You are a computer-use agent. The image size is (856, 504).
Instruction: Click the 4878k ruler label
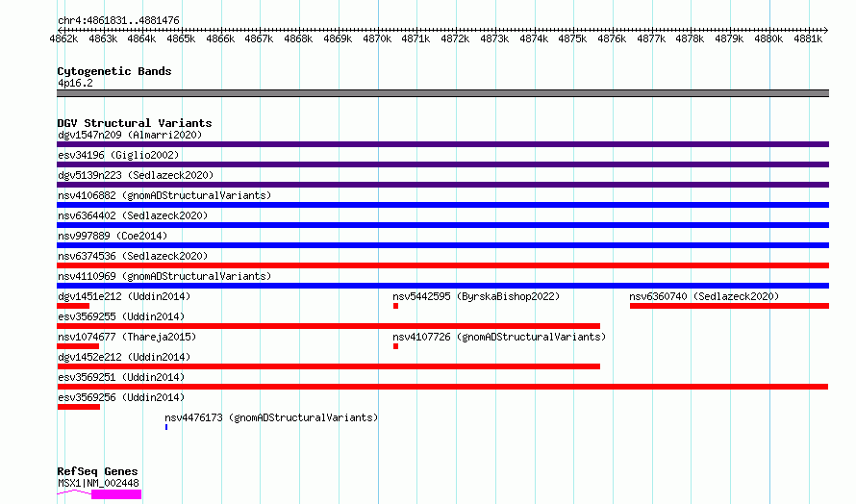(690, 38)
